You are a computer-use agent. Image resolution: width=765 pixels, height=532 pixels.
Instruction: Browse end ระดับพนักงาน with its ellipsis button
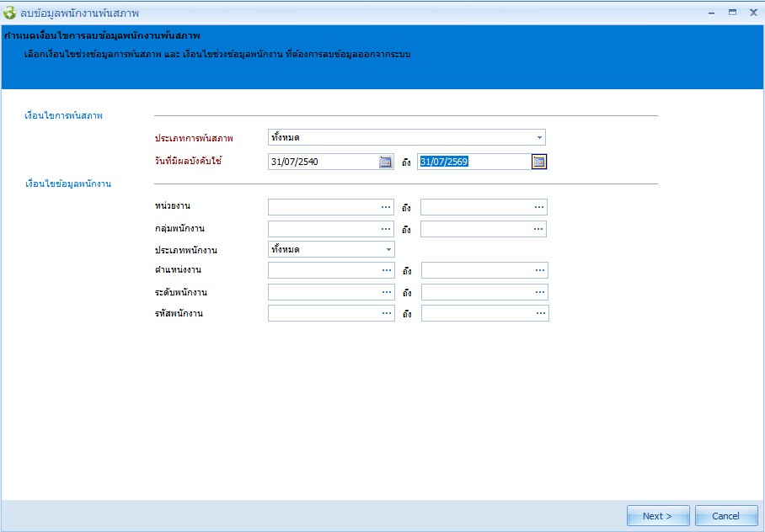tap(539, 292)
